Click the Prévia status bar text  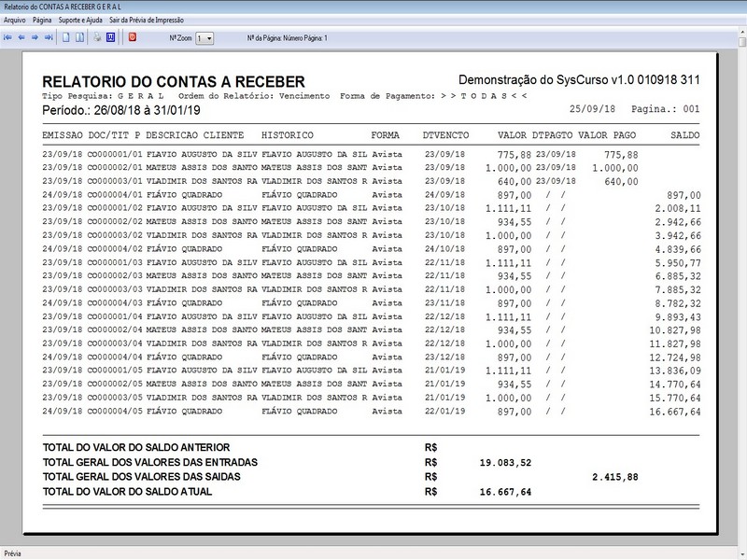pyautogui.click(x=13, y=553)
